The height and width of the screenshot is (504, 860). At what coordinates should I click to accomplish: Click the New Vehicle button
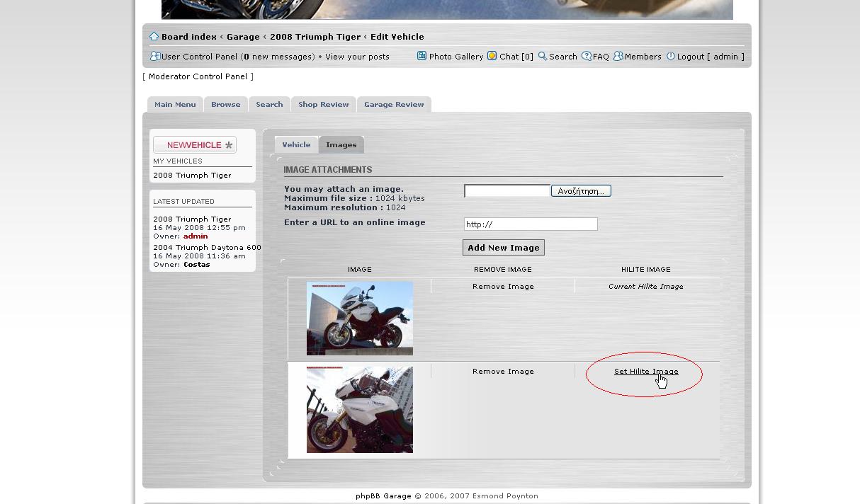pos(195,145)
